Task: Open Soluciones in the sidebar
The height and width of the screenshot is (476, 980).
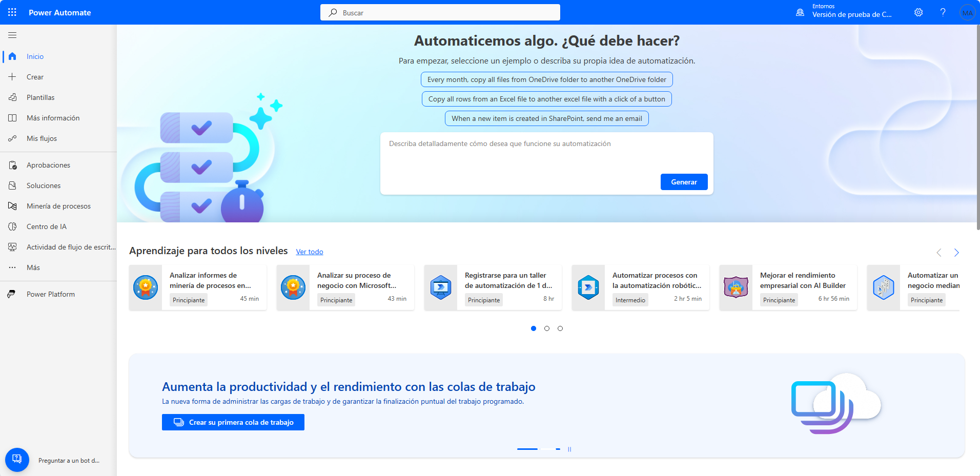Action: tap(58, 185)
